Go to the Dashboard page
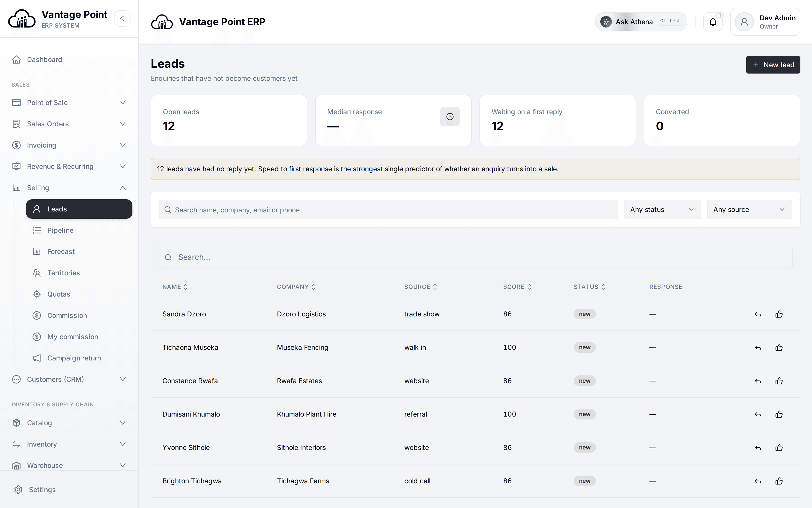 [x=69, y=60]
